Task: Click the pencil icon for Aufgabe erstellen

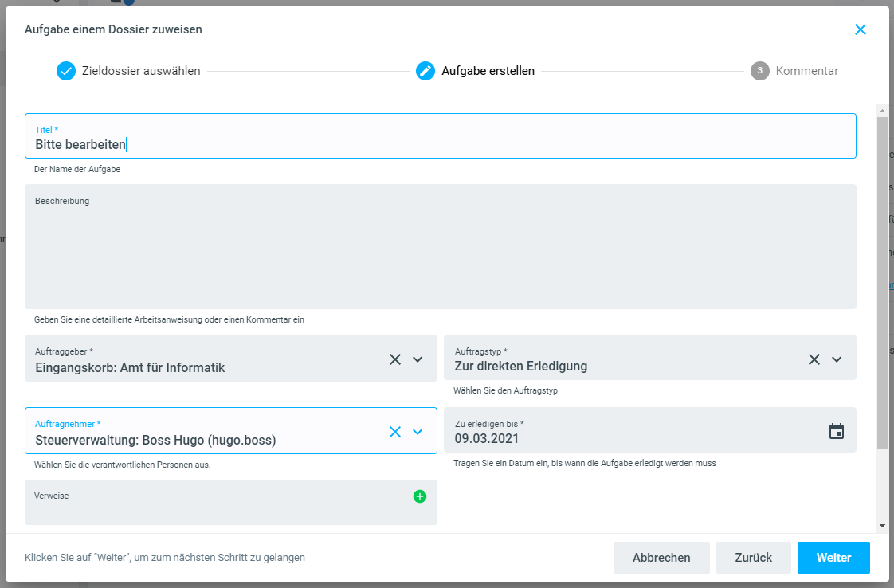Action: click(425, 71)
